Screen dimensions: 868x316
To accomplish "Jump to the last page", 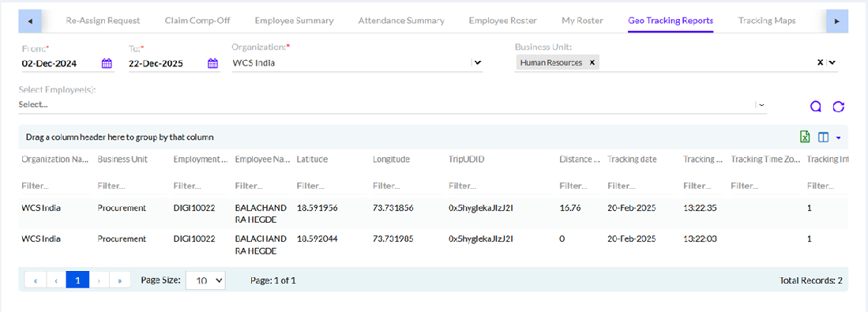I will click(x=120, y=280).
